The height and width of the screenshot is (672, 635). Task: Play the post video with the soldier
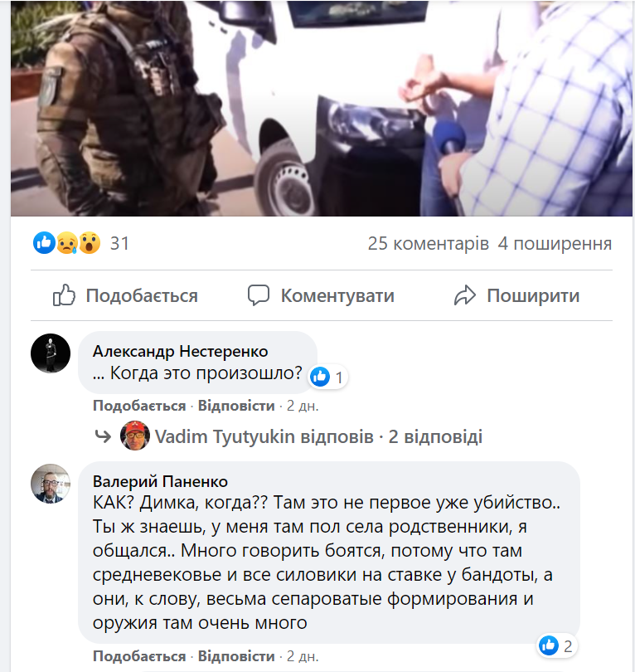tap(321, 108)
